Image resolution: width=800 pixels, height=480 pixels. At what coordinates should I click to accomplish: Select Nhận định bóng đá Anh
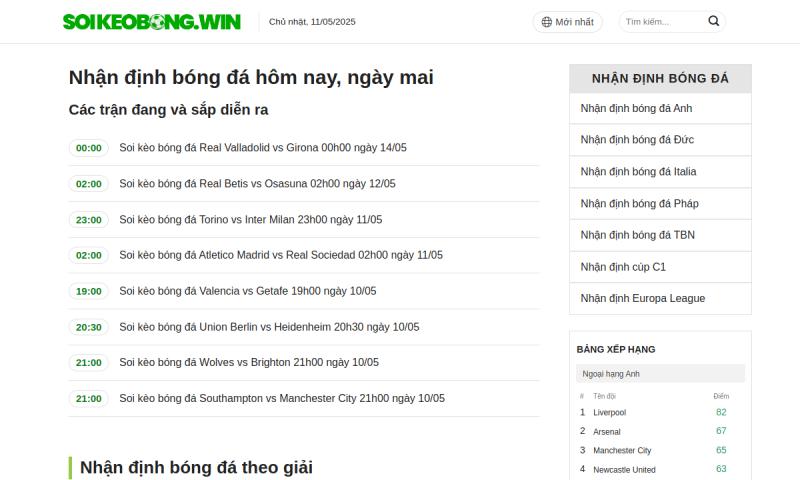[660, 108]
